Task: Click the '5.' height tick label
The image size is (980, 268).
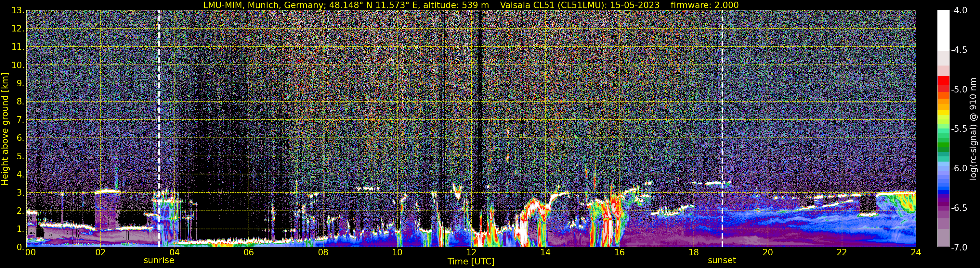Action: click(x=20, y=156)
